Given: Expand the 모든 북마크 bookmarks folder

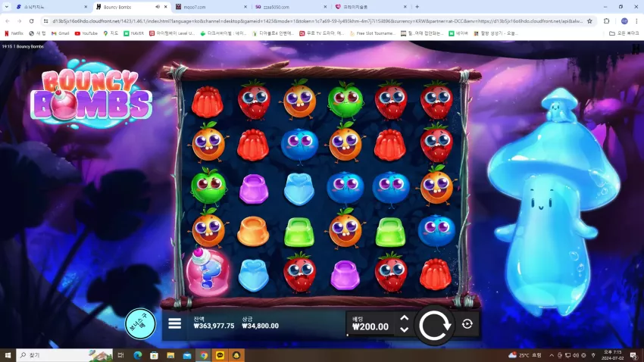Looking at the screenshot, I should [x=624, y=33].
